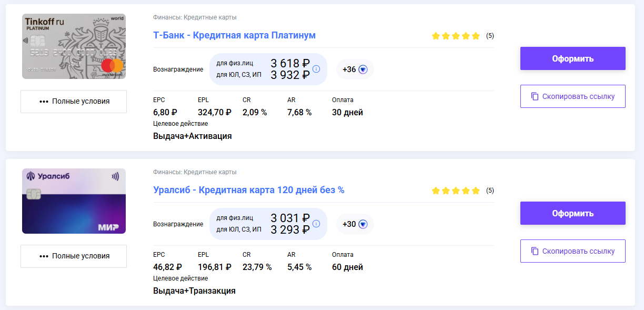644x310 pixels.
Task: Click copy icon in T-Bank Скопировать ссылку
Action: coord(535,96)
